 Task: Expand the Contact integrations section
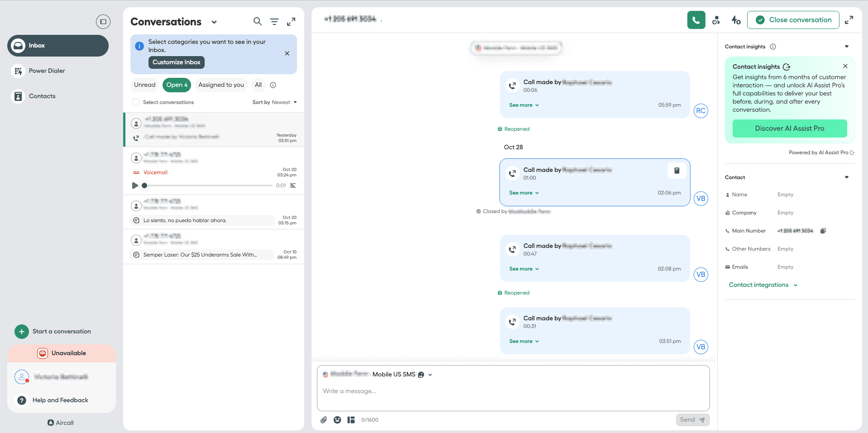[763, 285]
